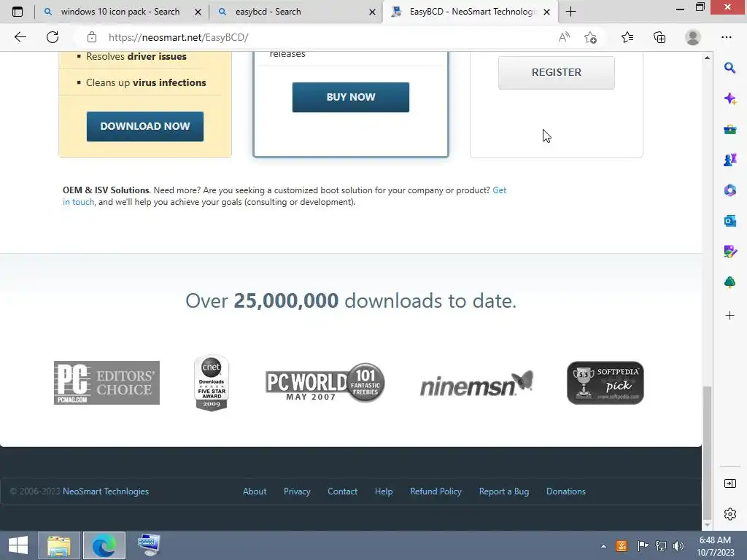Open the tab actions menu icon
Screen dimensions: 747x560
coord(18,12)
